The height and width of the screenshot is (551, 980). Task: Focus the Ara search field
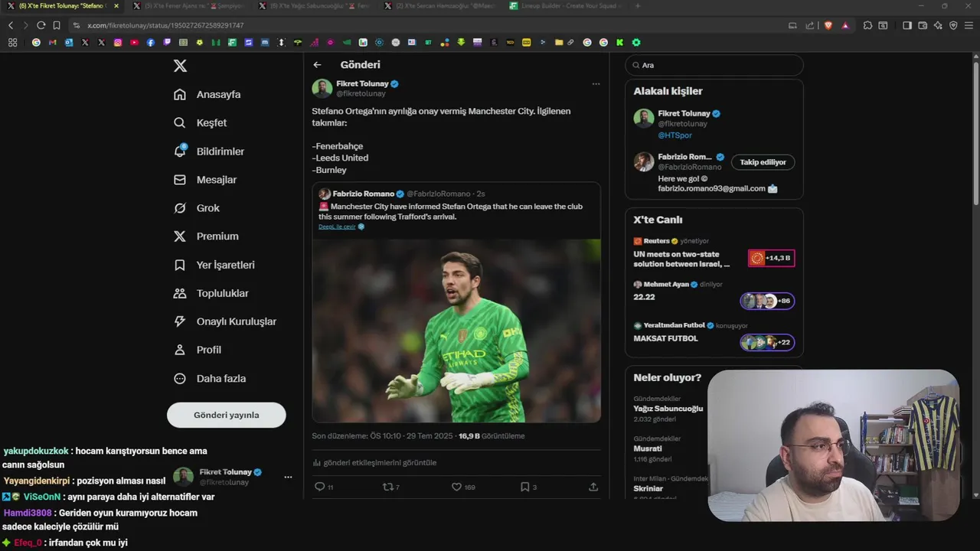click(x=714, y=65)
